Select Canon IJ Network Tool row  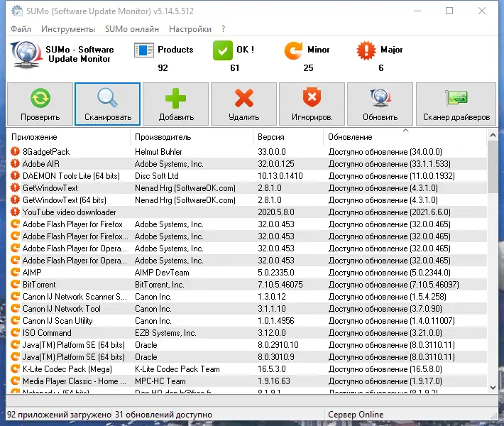pos(61,308)
